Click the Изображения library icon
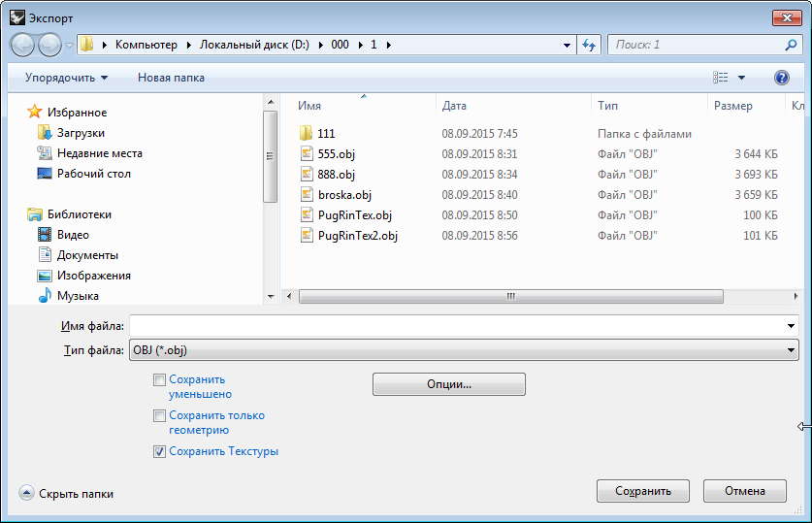812x523 pixels. pos(45,275)
